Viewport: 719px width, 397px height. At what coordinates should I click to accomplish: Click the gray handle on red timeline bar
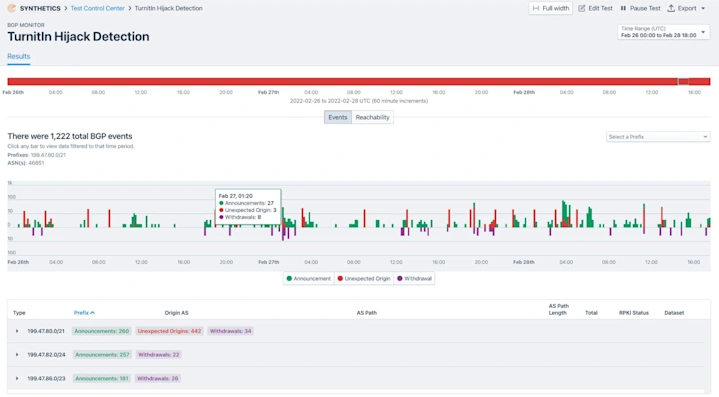[x=683, y=82]
